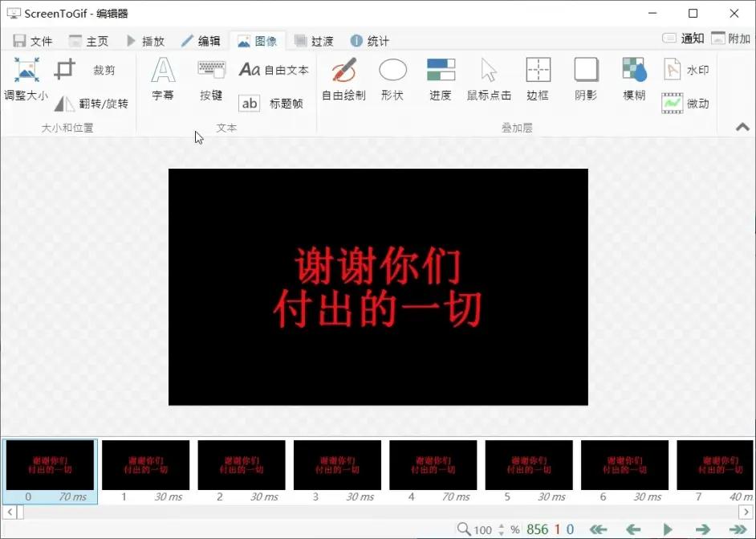
Task: Open the 文件 file tab
Action: (32, 41)
